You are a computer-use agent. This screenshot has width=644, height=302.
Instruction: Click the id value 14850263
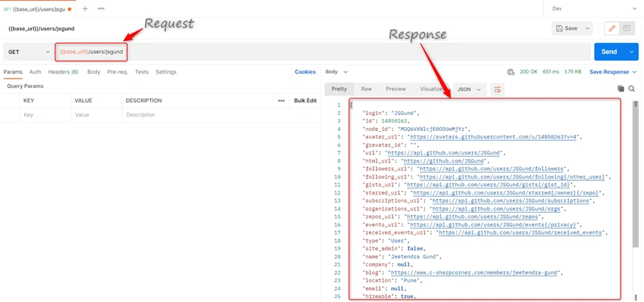pos(394,121)
